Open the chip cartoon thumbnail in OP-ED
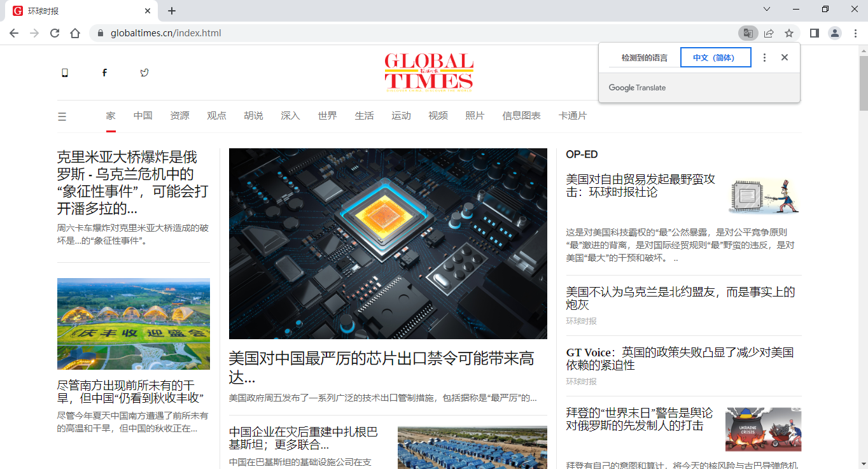868x469 pixels. (x=764, y=195)
